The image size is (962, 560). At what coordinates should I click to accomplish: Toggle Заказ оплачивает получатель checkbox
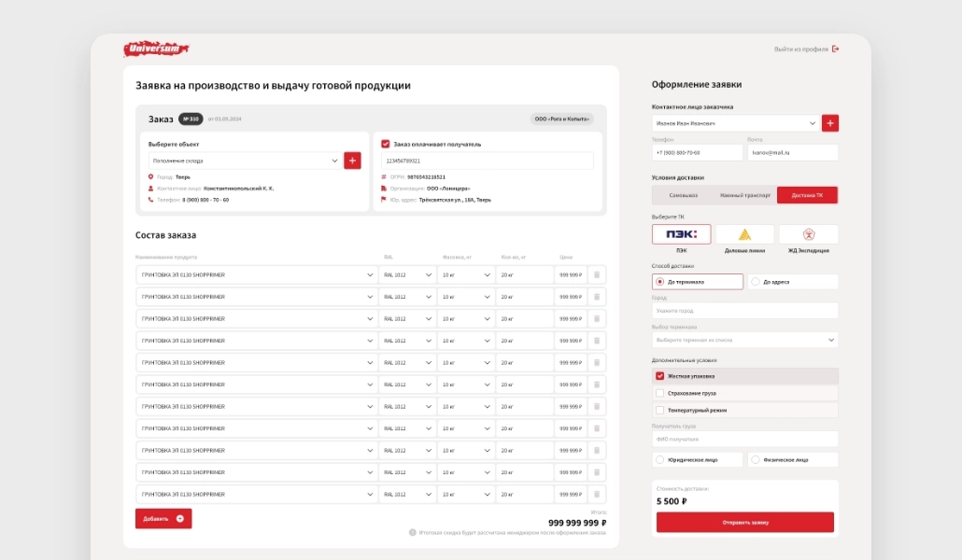pyautogui.click(x=386, y=145)
